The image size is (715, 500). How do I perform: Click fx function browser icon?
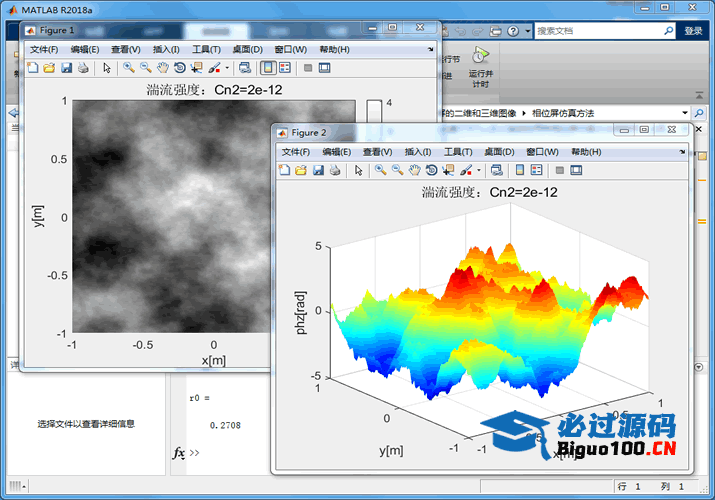pos(179,453)
